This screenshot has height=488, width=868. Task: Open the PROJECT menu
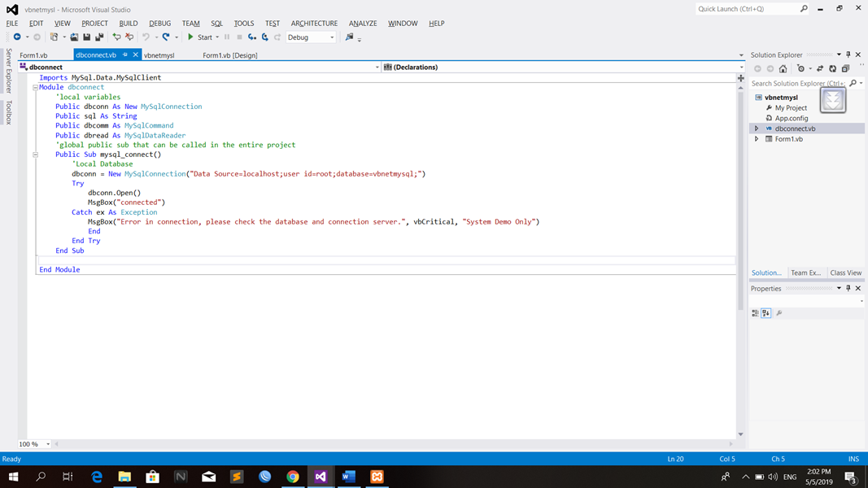click(94, 24)
